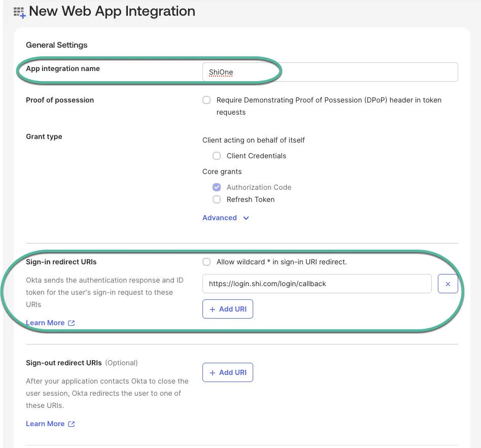
Task: Focus the App integration name field
Action: 330,72
